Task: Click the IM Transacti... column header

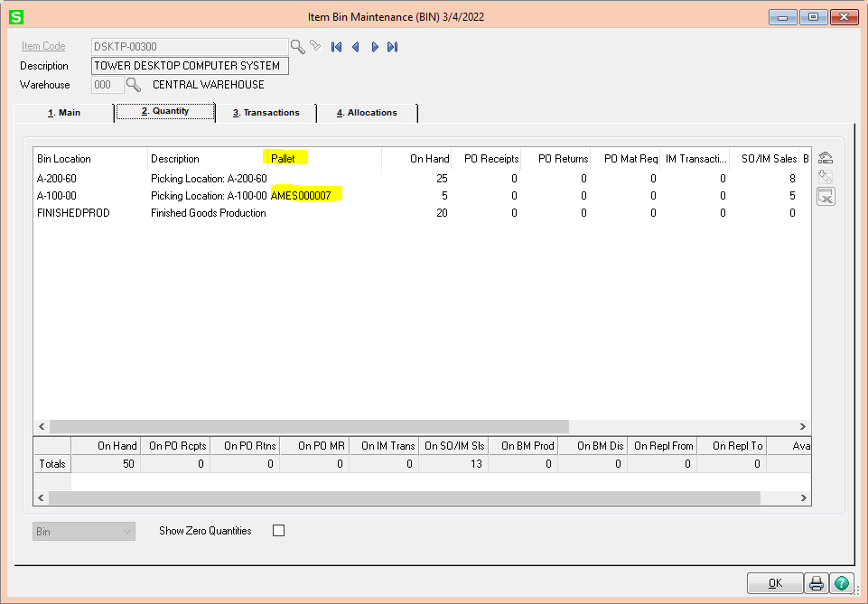Action: (x=695, y=159)
